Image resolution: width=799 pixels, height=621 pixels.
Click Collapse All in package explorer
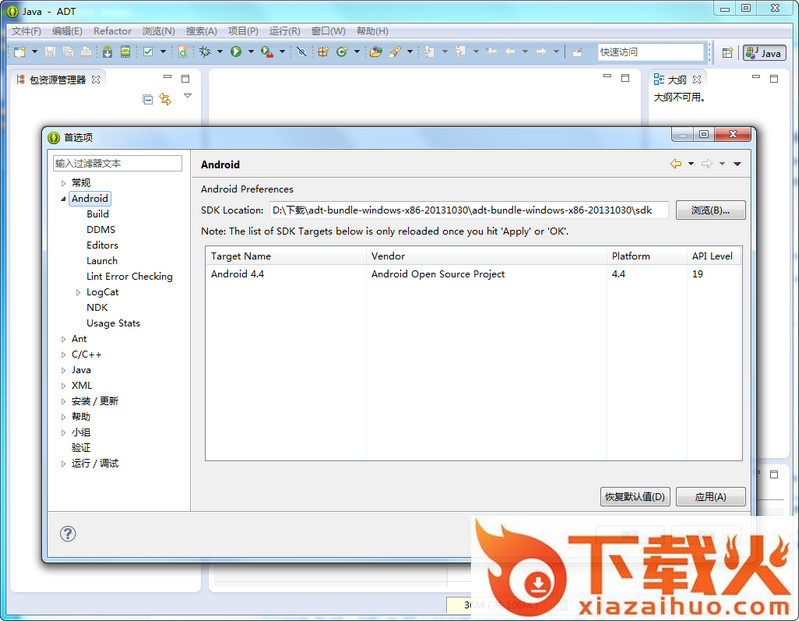tap(148, 99)
